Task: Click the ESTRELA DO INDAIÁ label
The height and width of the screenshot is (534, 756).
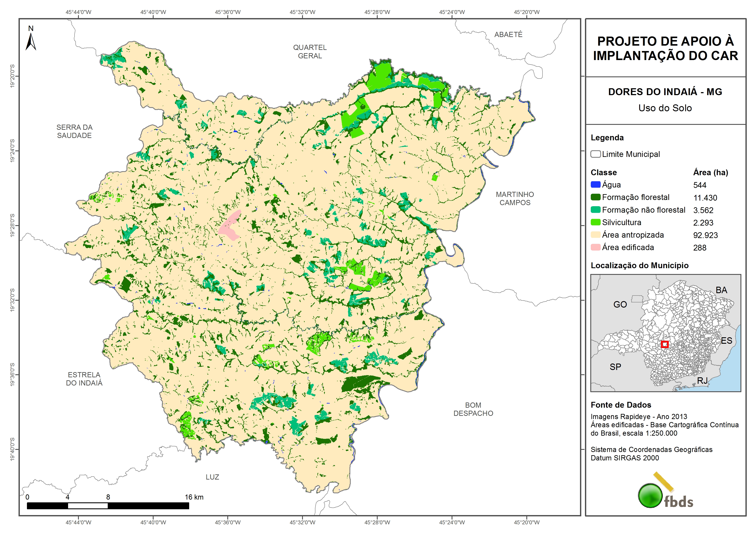Action: coord(84,379)
